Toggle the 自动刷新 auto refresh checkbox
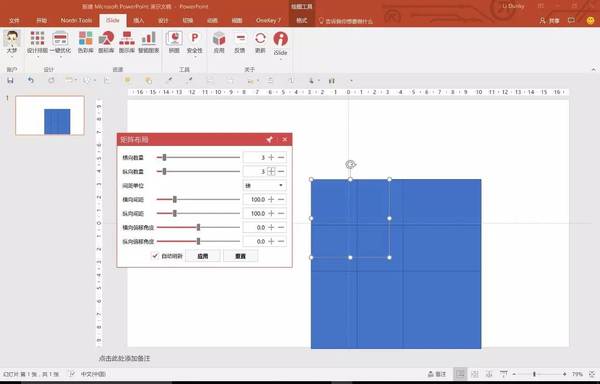600x384 pixels. [x=155, y=256]
